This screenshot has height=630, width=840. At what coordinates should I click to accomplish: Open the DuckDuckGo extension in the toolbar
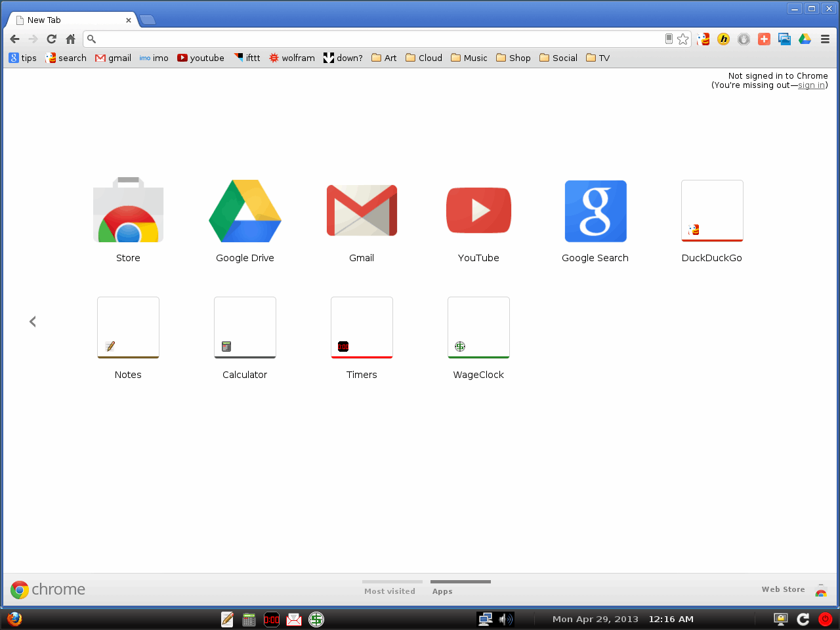tap(703, 39)
